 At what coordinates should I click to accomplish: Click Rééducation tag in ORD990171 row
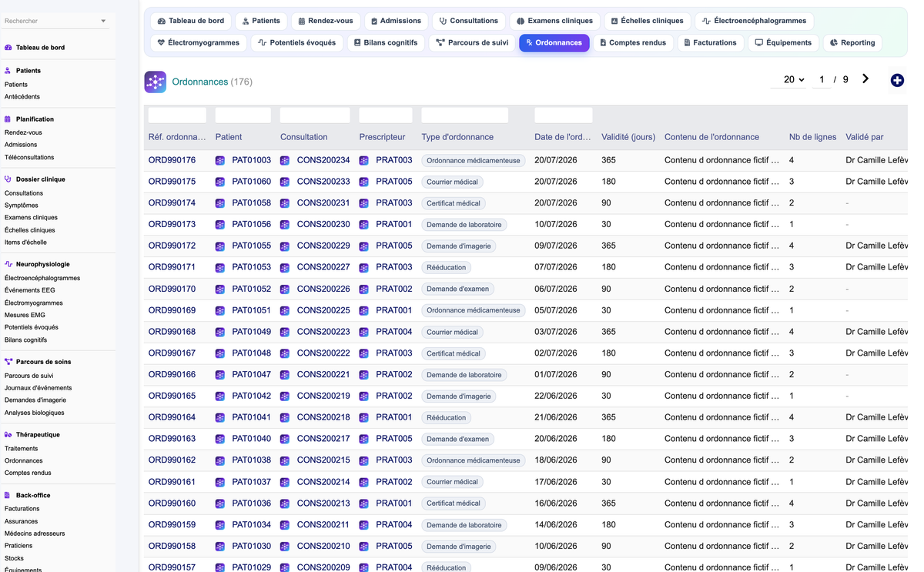pos(447,267)
